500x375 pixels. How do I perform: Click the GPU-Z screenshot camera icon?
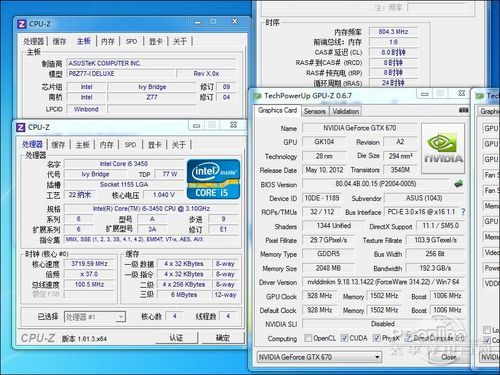(463, 110)
